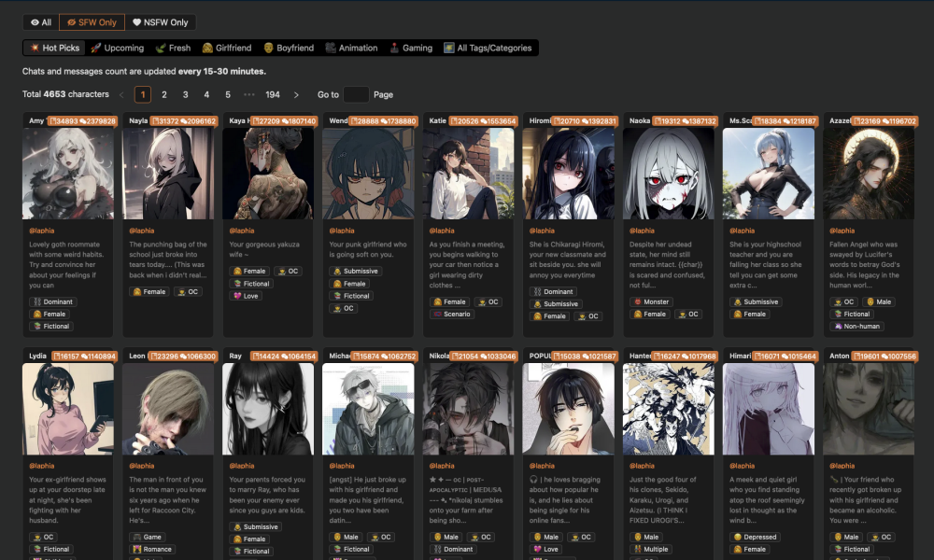Image resolution: width=934 pixels, height=560 pixels.
Task: Click @laphia creator link on Azazel card
Action: [842, 231]
